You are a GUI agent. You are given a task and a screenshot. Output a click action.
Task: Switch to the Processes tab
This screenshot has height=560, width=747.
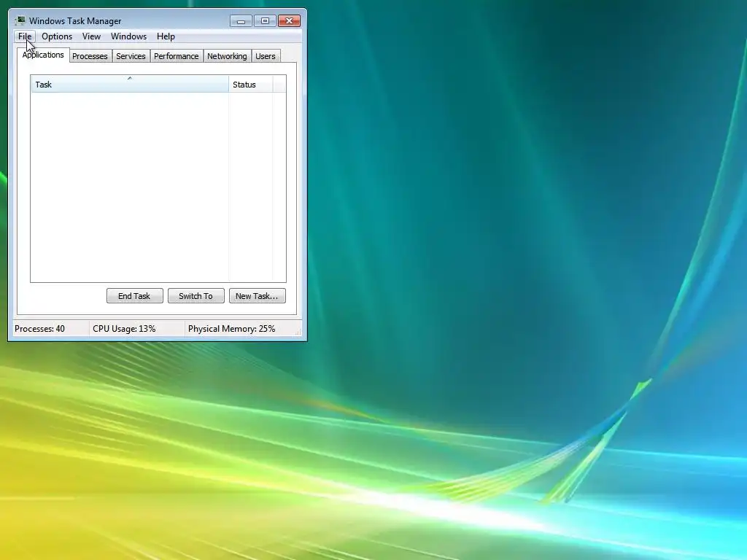tap(90, 56)
